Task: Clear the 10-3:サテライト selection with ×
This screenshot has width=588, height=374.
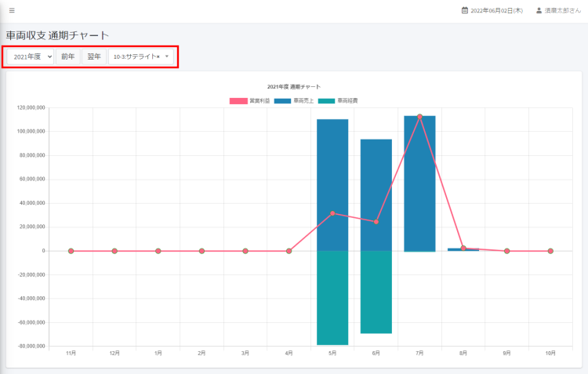Action: [x=158, y=57]
